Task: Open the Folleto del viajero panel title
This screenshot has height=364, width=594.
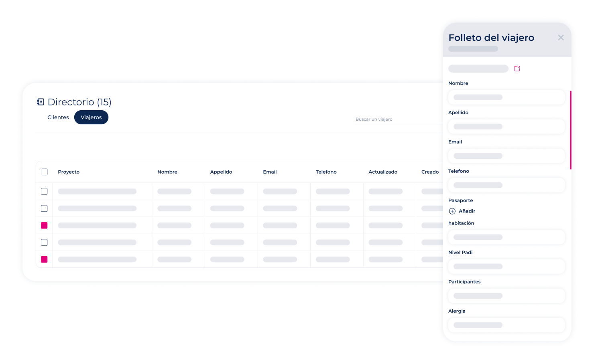Action: click(491, 37)
